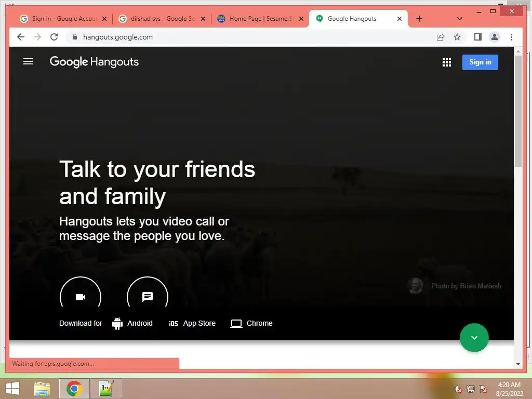Click the iOS App Store icon
Viewport: 532px width, 399px height.
click(x=174, y=324)
